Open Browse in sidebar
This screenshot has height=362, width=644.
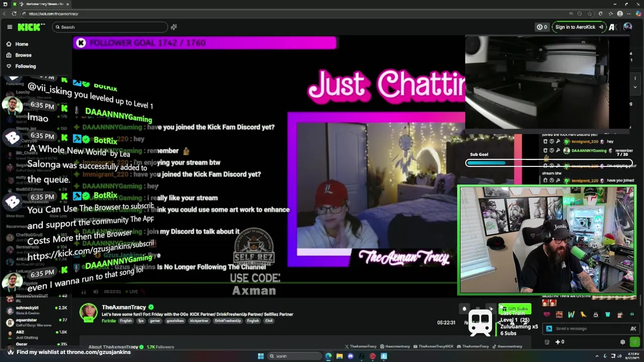[19, 55]
